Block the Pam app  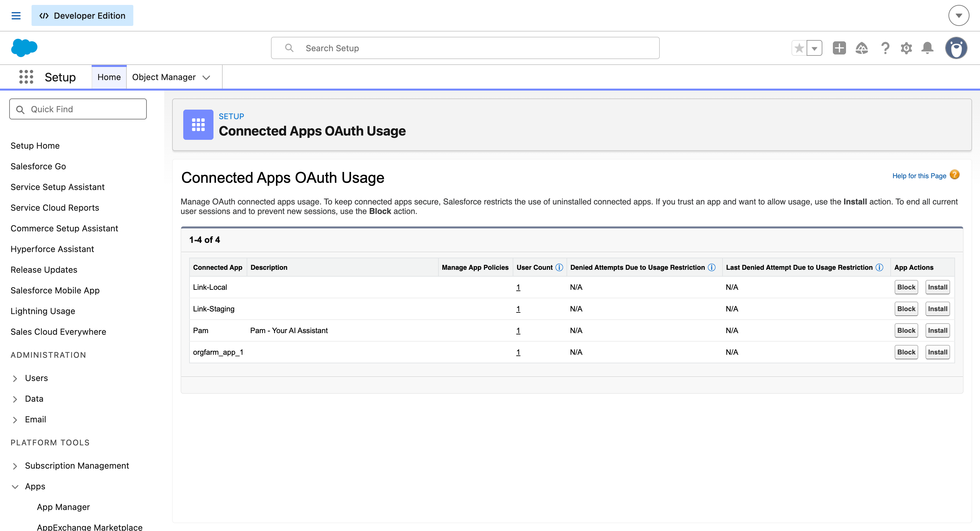[x=906, y=331]
